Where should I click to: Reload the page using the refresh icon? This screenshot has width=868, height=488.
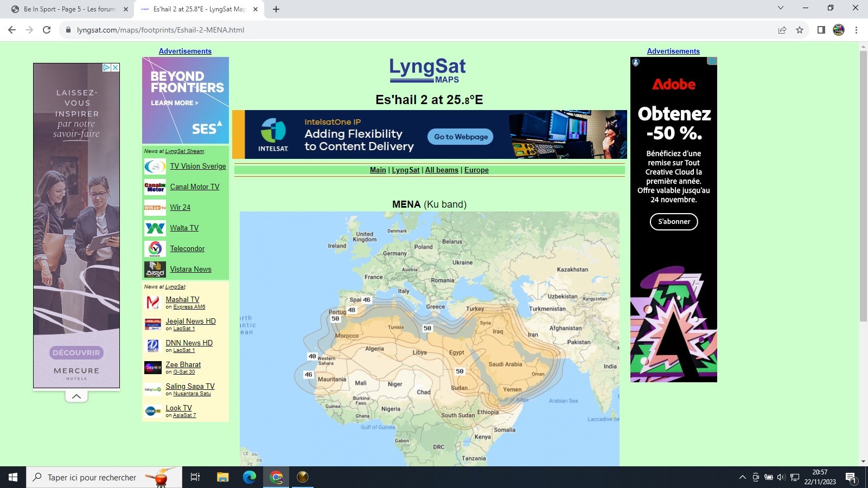point(47,30)
